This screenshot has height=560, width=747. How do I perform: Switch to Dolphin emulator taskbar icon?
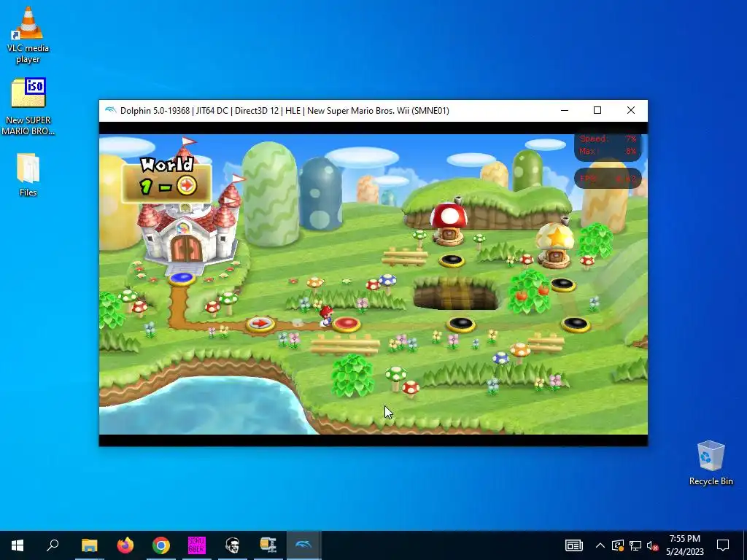(x=304, y=545)
